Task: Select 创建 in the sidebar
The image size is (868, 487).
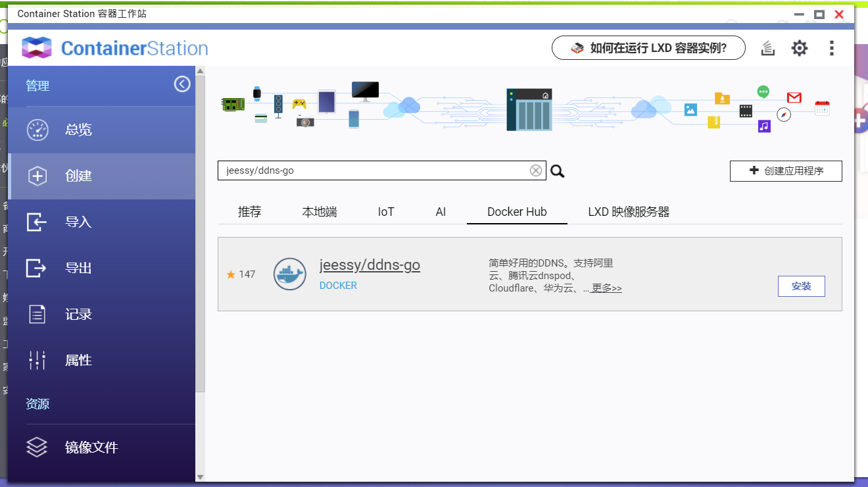Action: (x=102, y=176)
